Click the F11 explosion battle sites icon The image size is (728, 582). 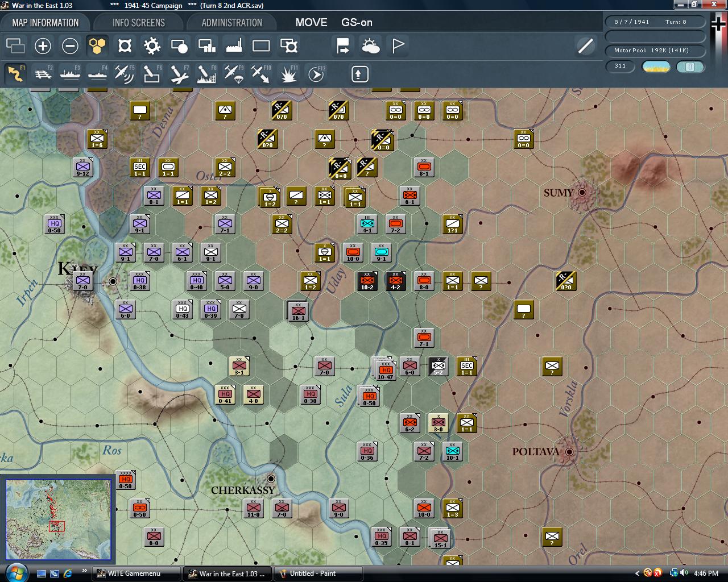[x=288, y=74]
